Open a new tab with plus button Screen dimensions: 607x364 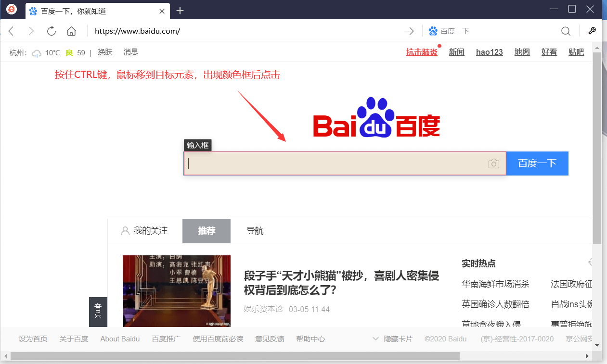[x=180, y=11]
